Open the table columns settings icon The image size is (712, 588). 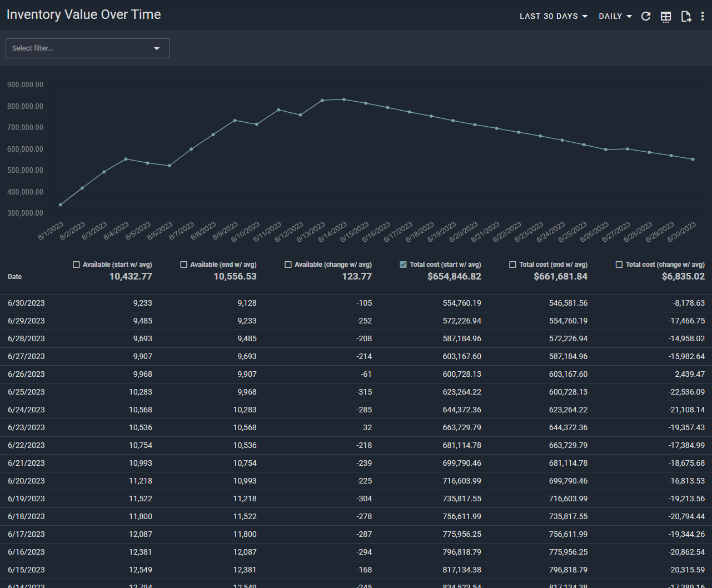tap(666, 17)
